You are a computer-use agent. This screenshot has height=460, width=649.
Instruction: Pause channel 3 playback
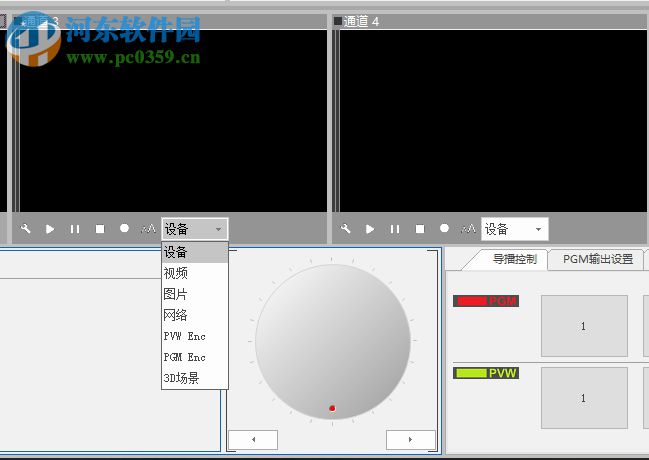(x=75, y=229)
